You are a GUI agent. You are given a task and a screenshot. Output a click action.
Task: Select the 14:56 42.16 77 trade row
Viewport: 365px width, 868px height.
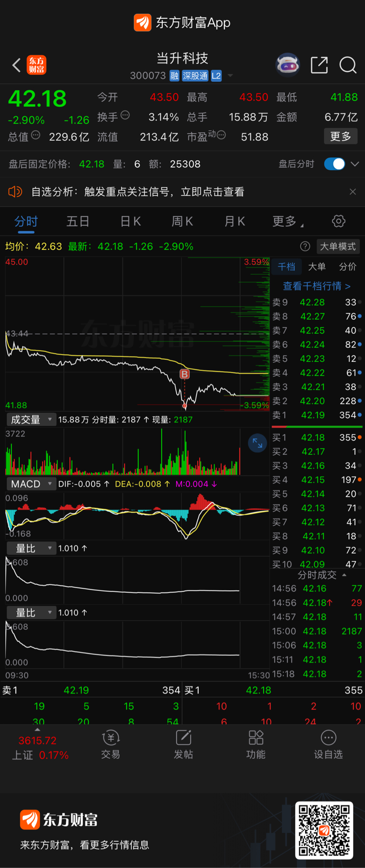point(317,588)
